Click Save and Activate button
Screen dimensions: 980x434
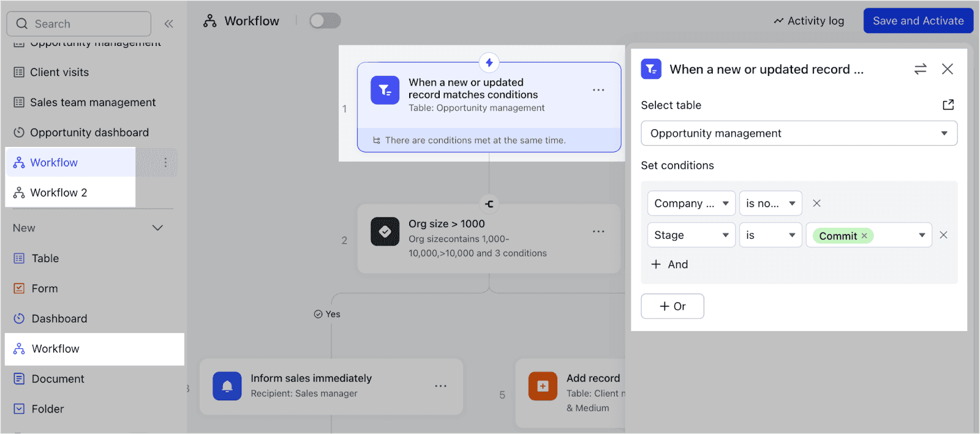(918, 21)
